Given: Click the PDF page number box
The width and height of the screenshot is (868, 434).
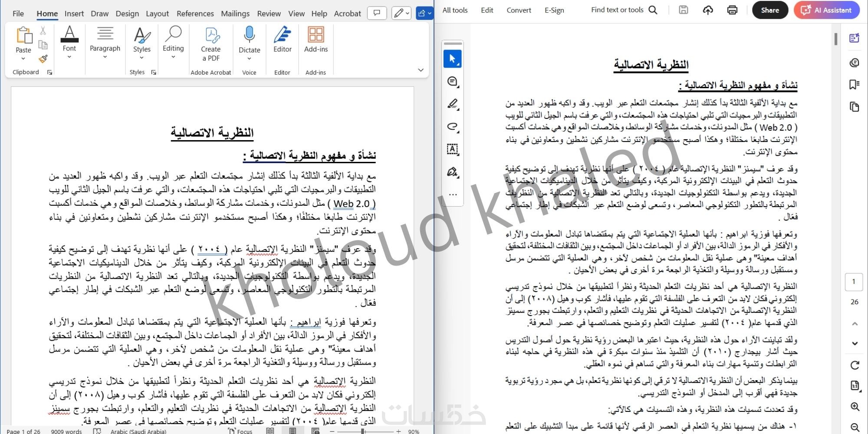Looking at the screenshot, I should (x=854, y=282).
